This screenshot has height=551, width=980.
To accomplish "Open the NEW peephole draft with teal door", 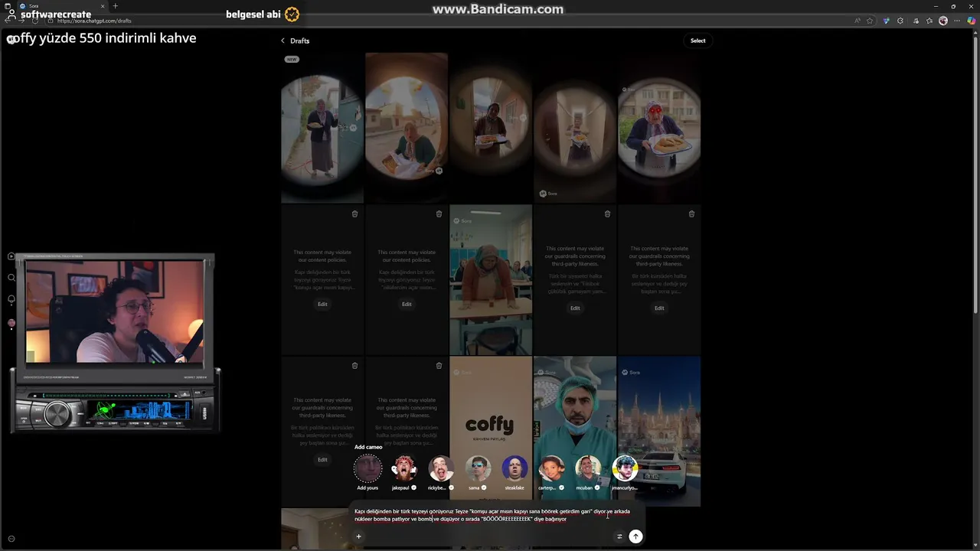I will click(x=322, y=128).
